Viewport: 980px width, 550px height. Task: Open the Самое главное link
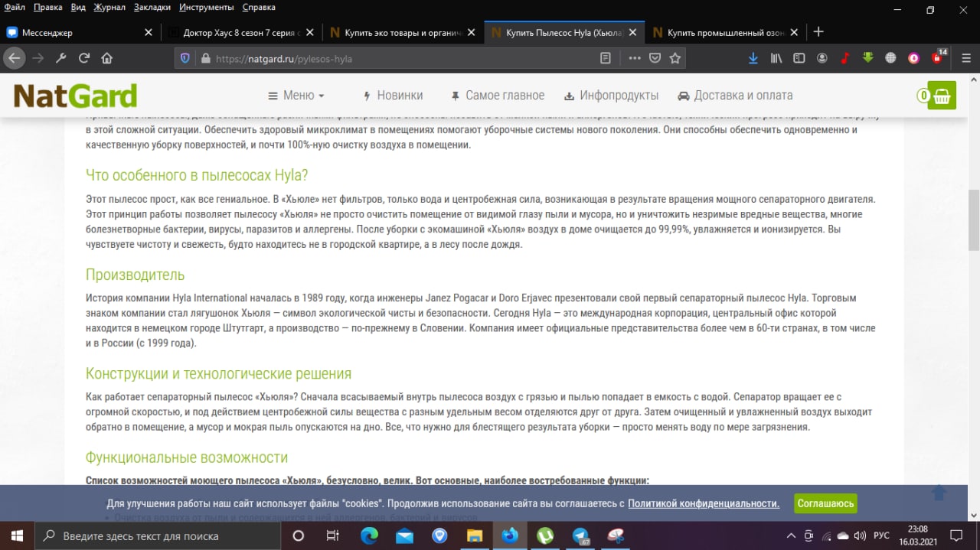pos(498,96)
